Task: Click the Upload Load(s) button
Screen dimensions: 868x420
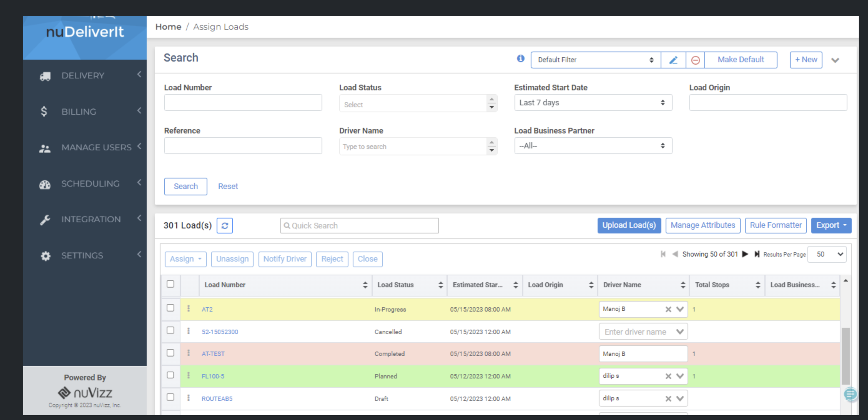Action: (629, 225)
